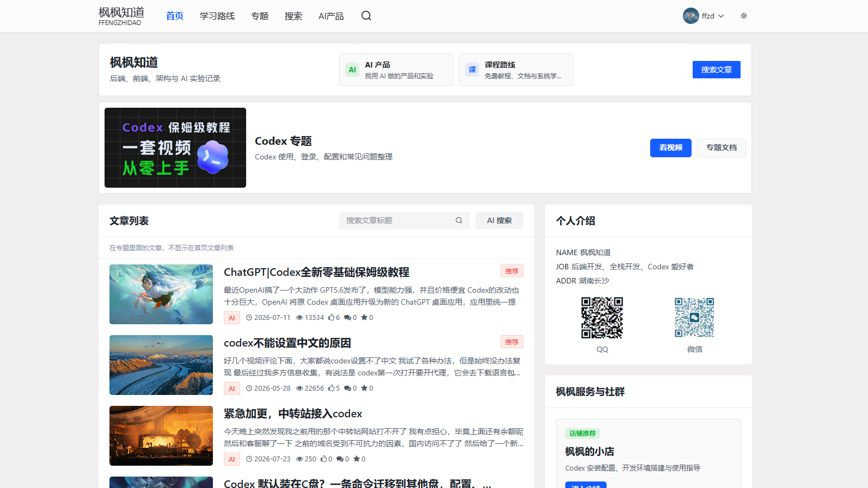Click the star icon on 紧急加更 article
Viewport: 868px width, 488px height.
pyautogui.click(x=357, y=459)
